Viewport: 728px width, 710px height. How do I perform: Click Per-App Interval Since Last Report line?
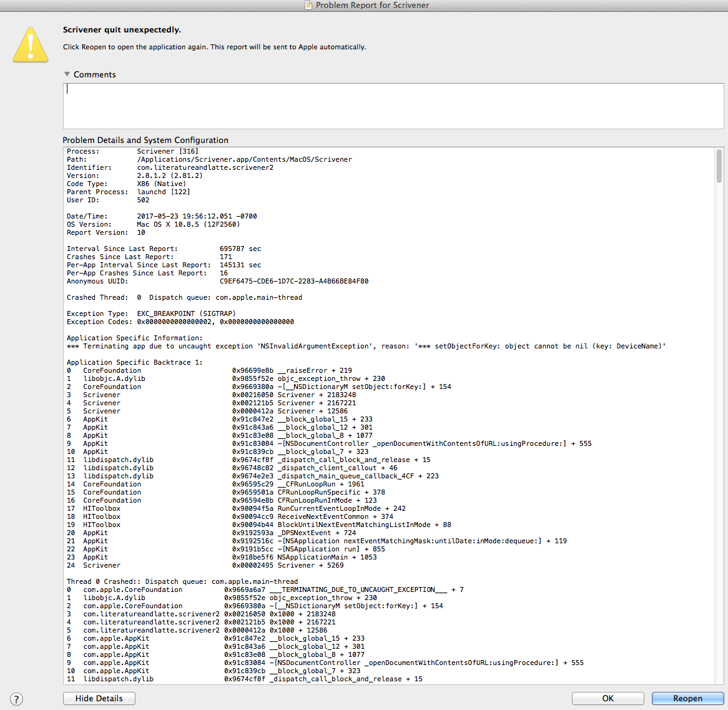click(164, 265)
